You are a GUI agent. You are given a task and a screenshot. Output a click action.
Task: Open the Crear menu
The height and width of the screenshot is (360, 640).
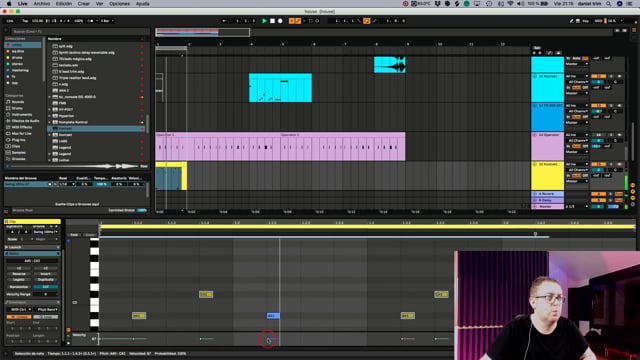(x=84, y=4)
